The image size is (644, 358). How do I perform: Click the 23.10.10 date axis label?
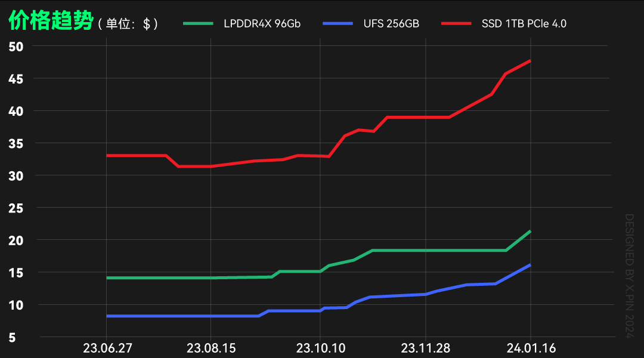tap(321, 348)
